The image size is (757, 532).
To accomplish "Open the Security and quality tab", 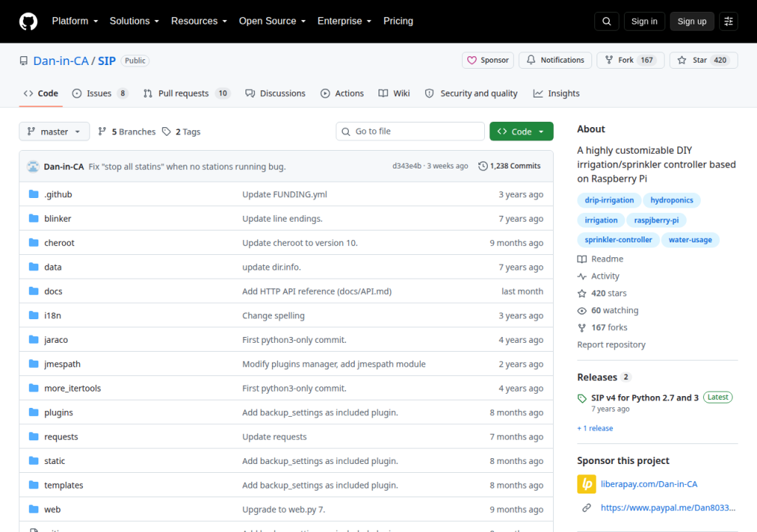I will pos(471,94).
